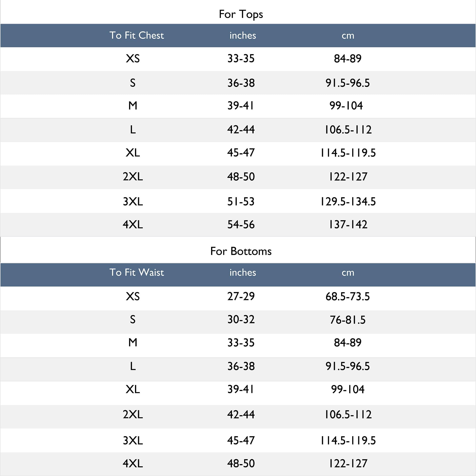
Task: Select the 4XL size label under To Fit Waist
Action: tap(133, 463)
